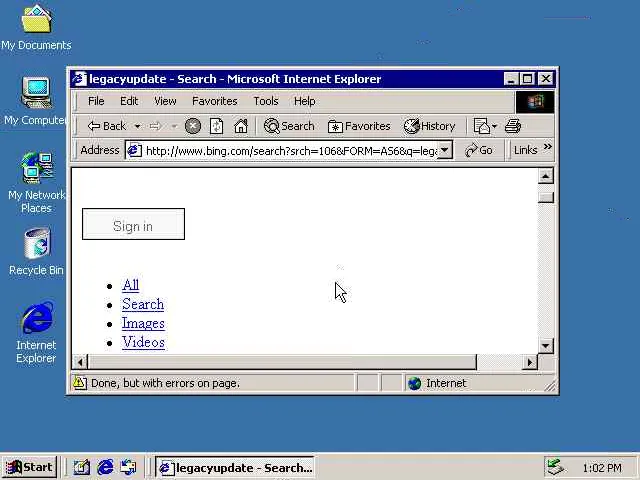Open the Forward history dropdown arrow
The image size is (640, 480).
point(174,127)
